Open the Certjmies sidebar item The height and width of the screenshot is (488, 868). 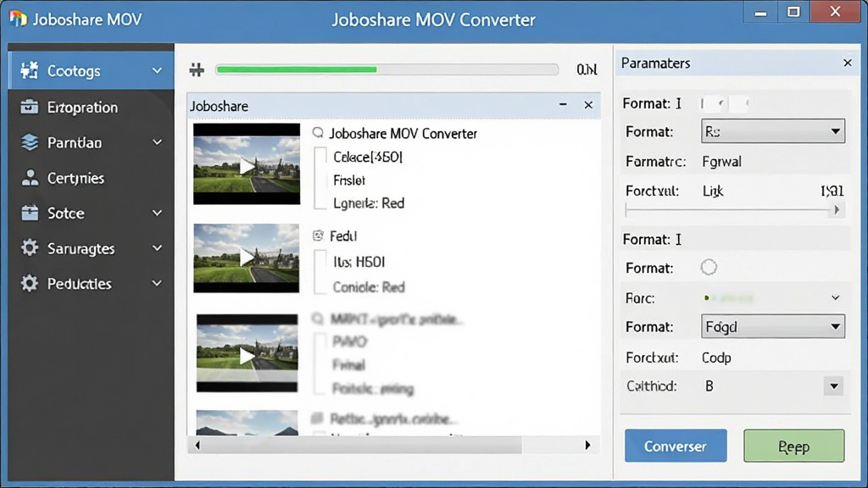[91, 178]
